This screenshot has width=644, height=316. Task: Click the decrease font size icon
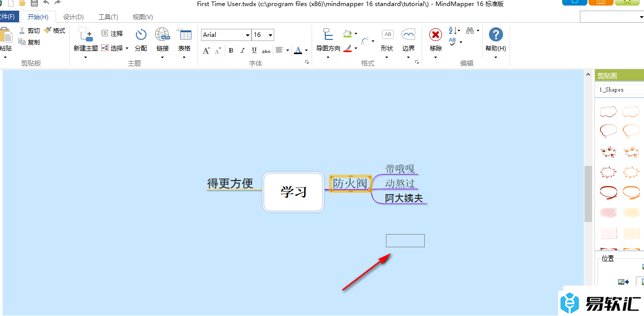(x=218, y=50)
